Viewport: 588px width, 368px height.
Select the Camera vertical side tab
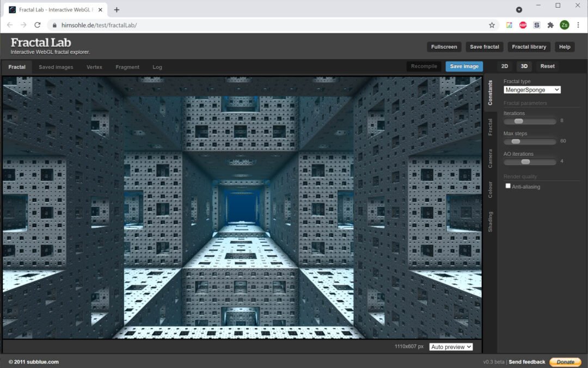click(x=490, y=158)
